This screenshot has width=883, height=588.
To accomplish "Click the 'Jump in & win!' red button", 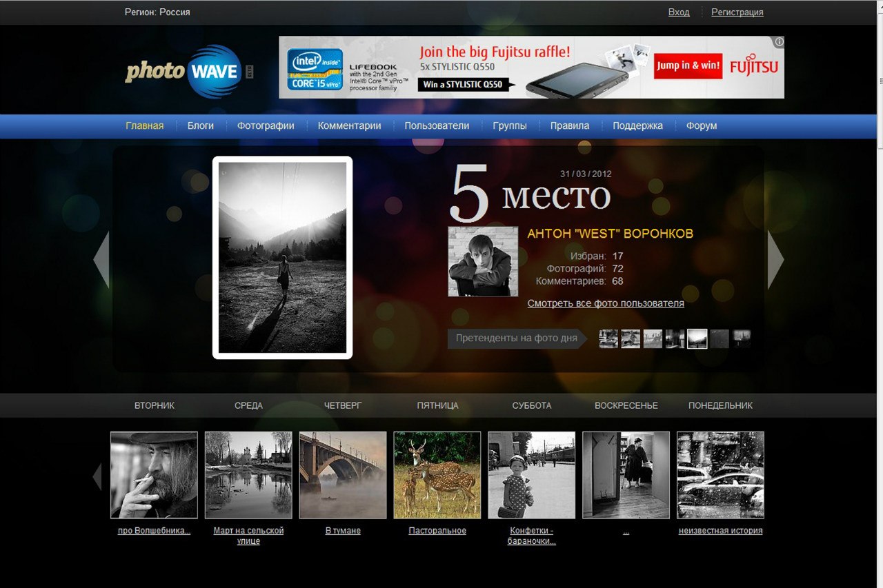I will [x=688, y=66].
